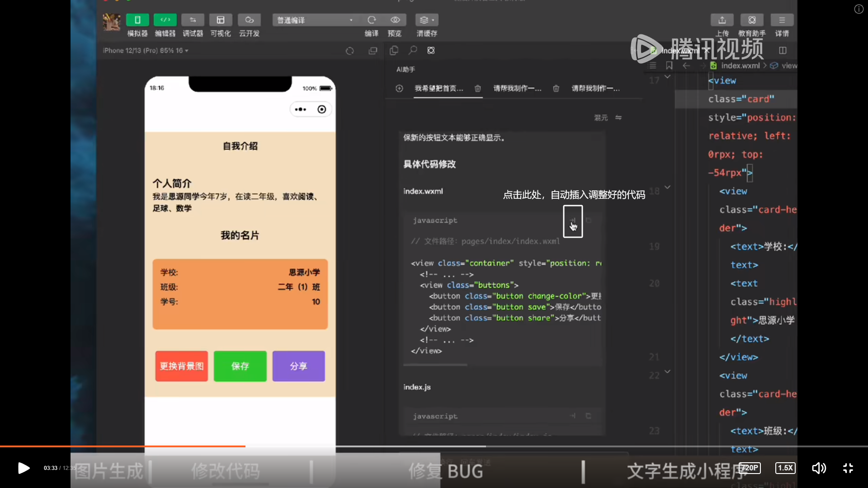Viewport: 868px width, 488px height.
Task: Select the second 请帮我制作一... chat tab
Action: coord(517,89)
